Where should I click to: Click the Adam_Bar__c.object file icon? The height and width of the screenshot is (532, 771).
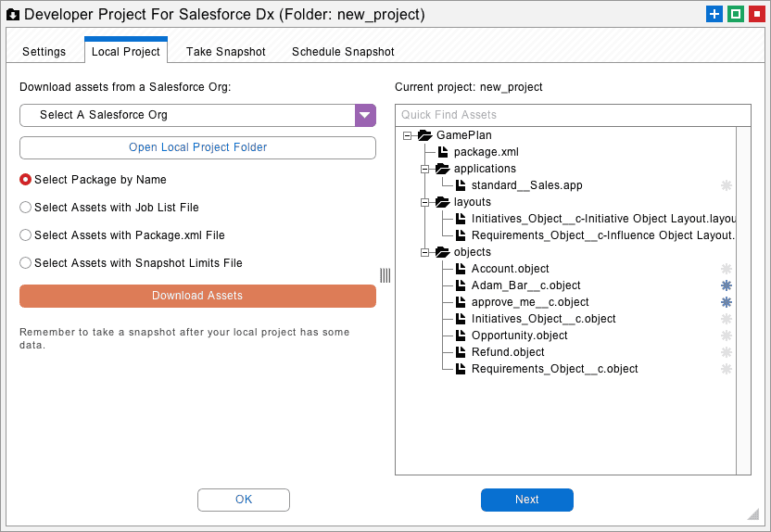(461, 285)
